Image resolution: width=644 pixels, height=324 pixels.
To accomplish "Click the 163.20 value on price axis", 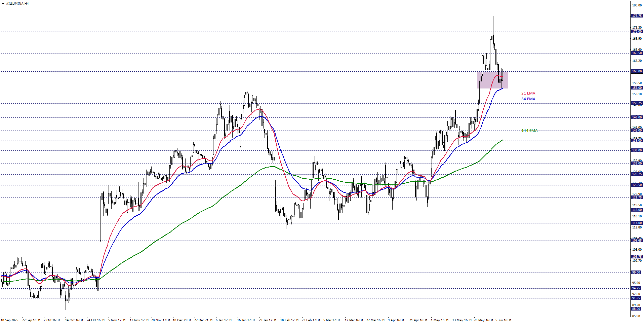I will point(637,61).
